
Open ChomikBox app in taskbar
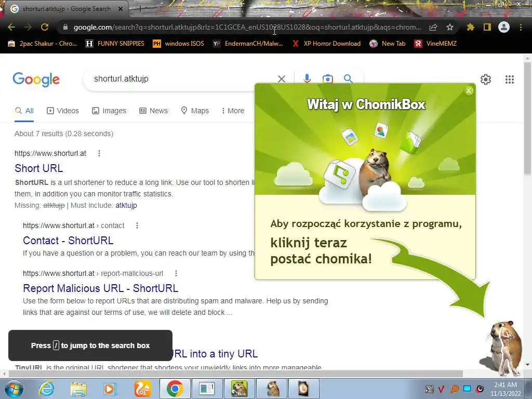point(240,389)
